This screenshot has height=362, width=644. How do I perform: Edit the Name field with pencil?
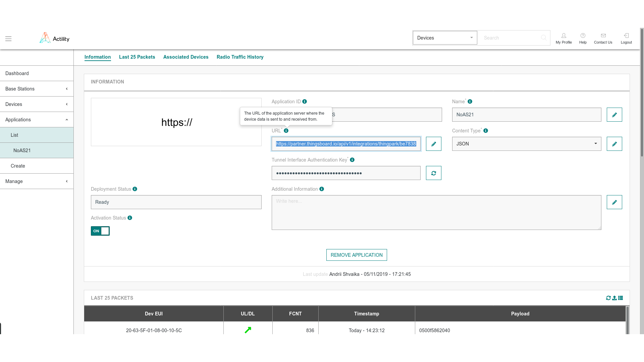click(614, 115)
